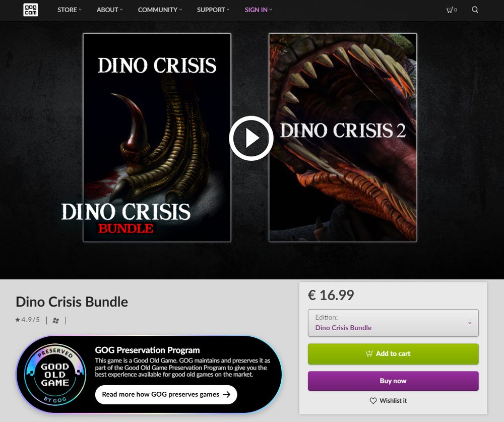
Task: Click the Buy now button
Action: [x=393, y=381]
